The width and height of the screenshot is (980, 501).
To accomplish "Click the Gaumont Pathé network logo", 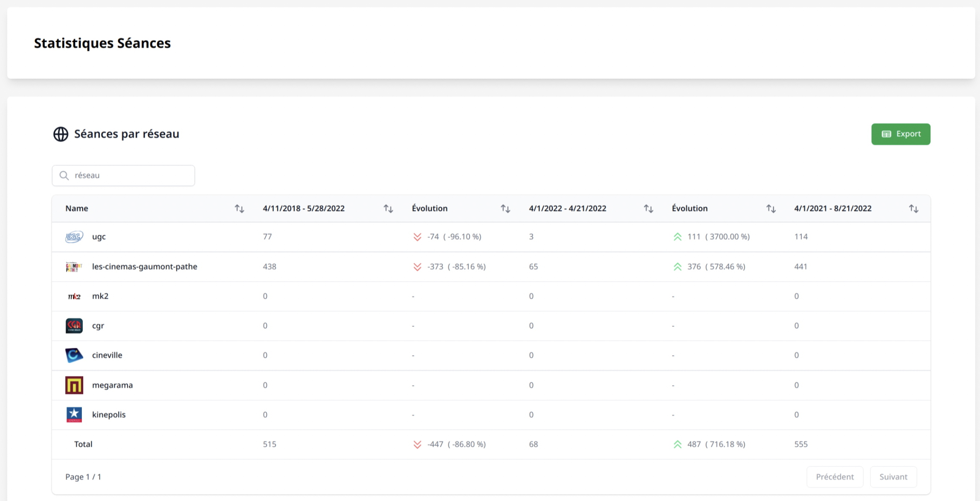I will tap(74, 267).
